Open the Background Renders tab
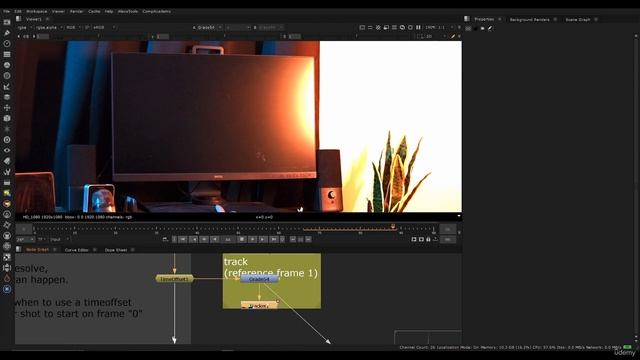 [529, 20]
